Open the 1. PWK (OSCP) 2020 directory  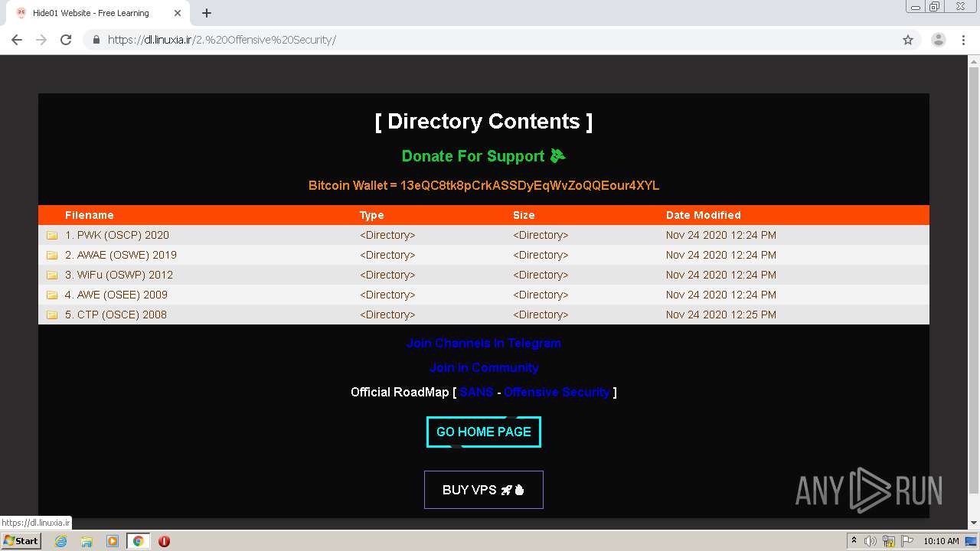click(117, 235)
